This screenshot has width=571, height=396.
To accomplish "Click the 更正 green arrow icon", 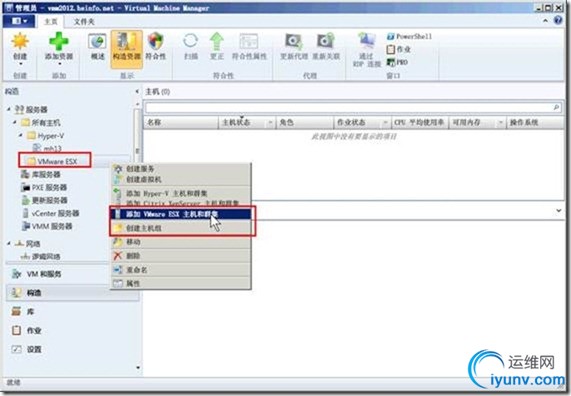I will [x=217, y=41].
